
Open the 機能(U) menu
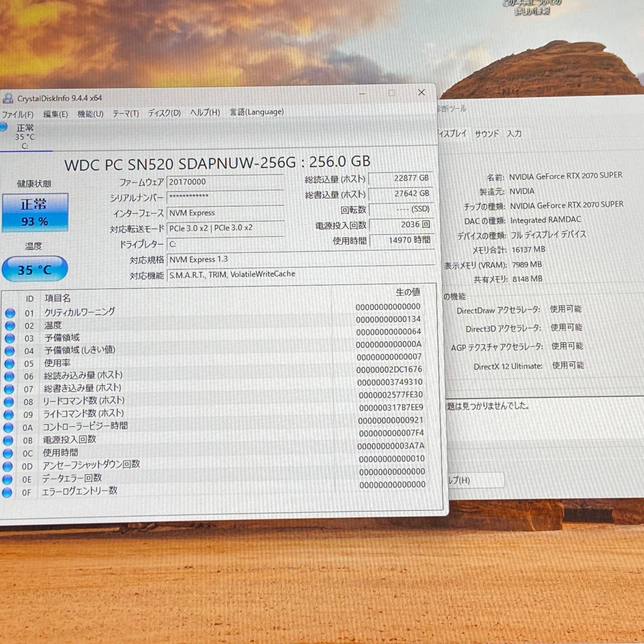(91, 113)
